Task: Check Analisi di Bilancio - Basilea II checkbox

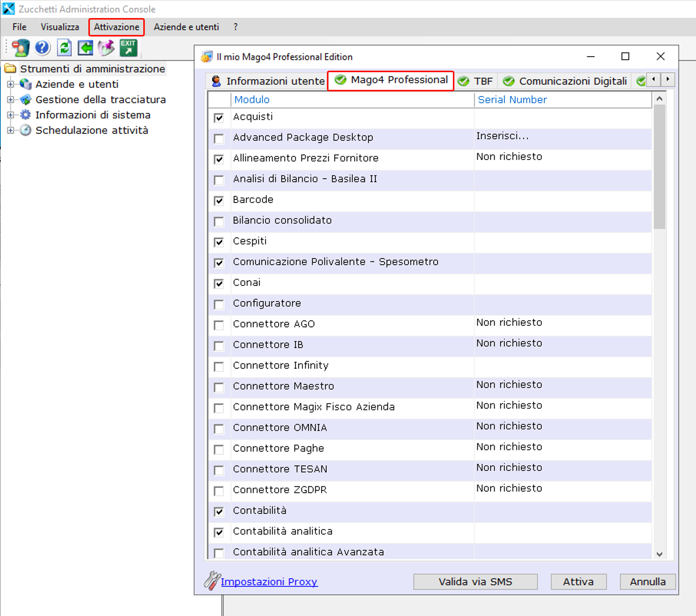Action: (219, 180)
